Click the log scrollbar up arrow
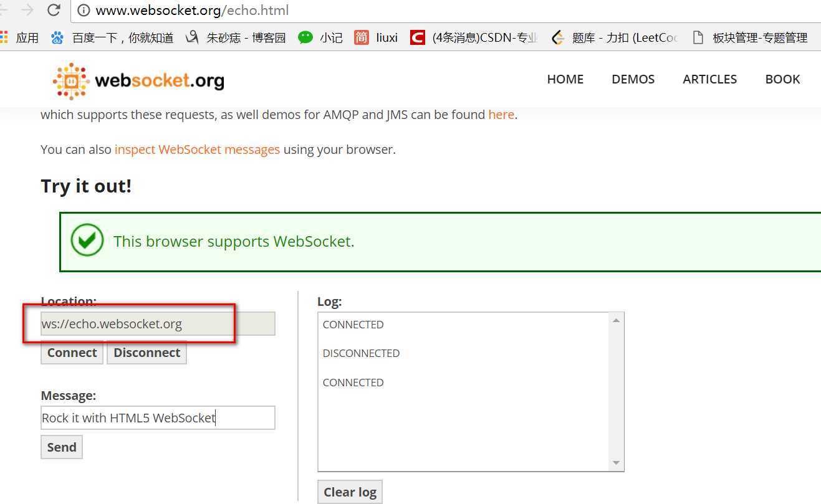 [616, 320]
